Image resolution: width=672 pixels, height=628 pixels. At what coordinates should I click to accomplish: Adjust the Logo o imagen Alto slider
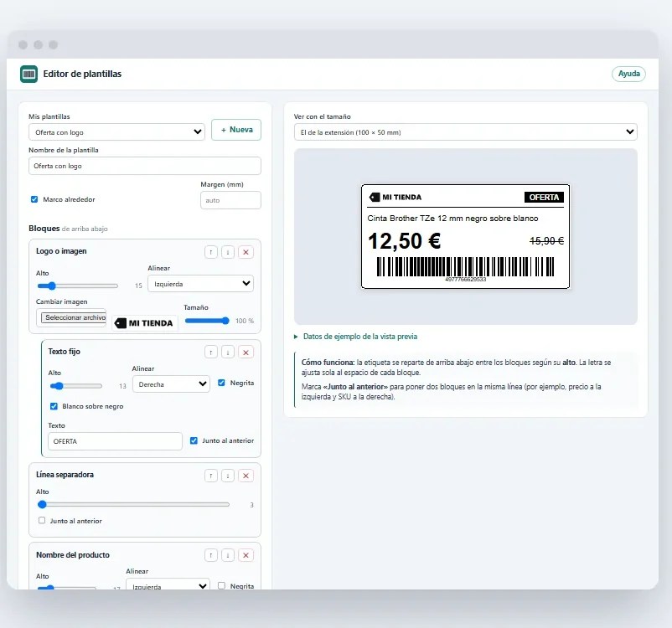point(78,286)
